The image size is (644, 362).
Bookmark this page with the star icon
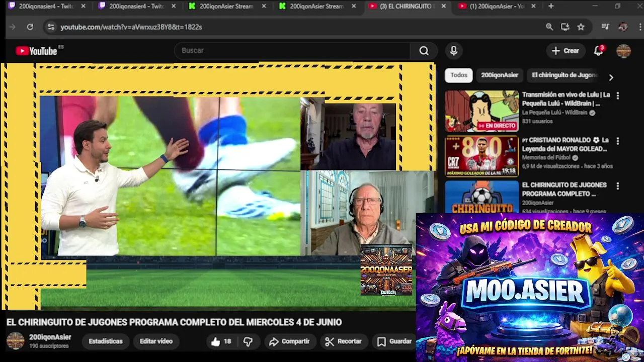(x=581, y=27)
